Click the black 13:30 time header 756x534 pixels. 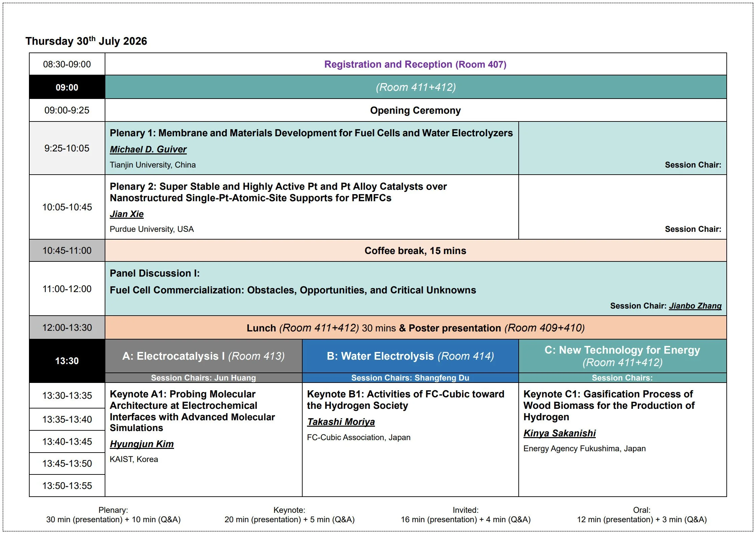pos(67,361)
